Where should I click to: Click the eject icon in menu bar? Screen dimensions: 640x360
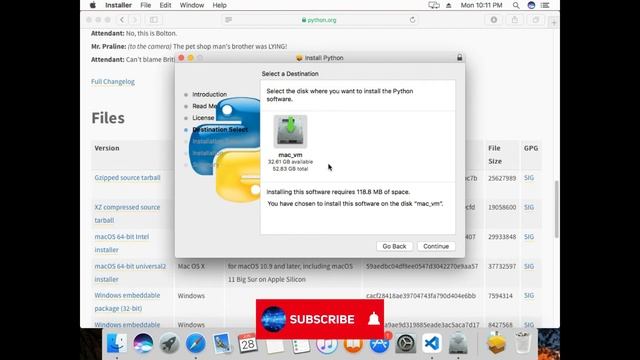point(449,5)
